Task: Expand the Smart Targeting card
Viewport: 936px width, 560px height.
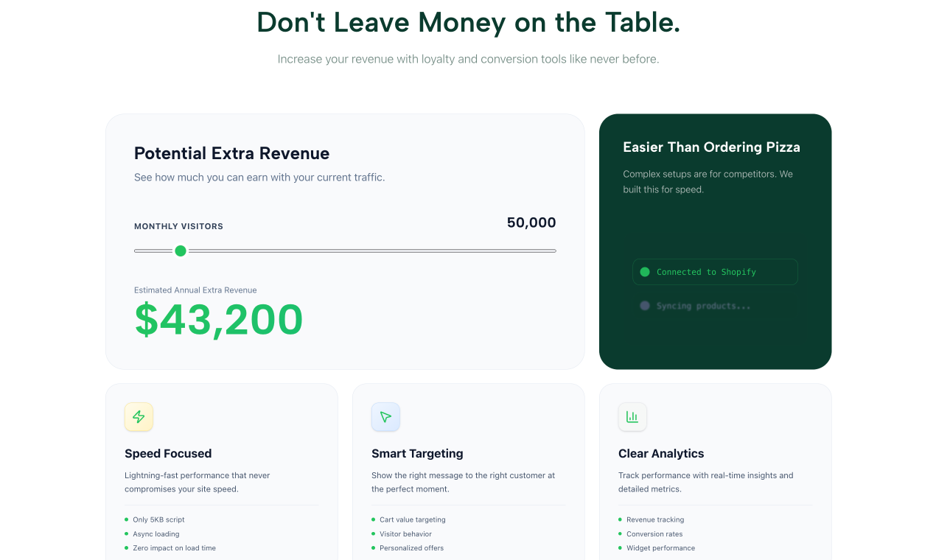Action: pos(468,472)
